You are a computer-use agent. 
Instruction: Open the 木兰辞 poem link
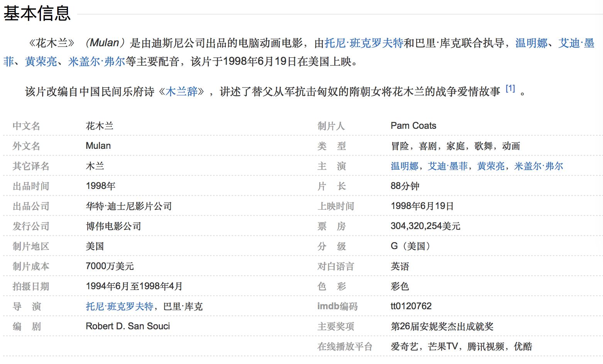tap(181, 92)
